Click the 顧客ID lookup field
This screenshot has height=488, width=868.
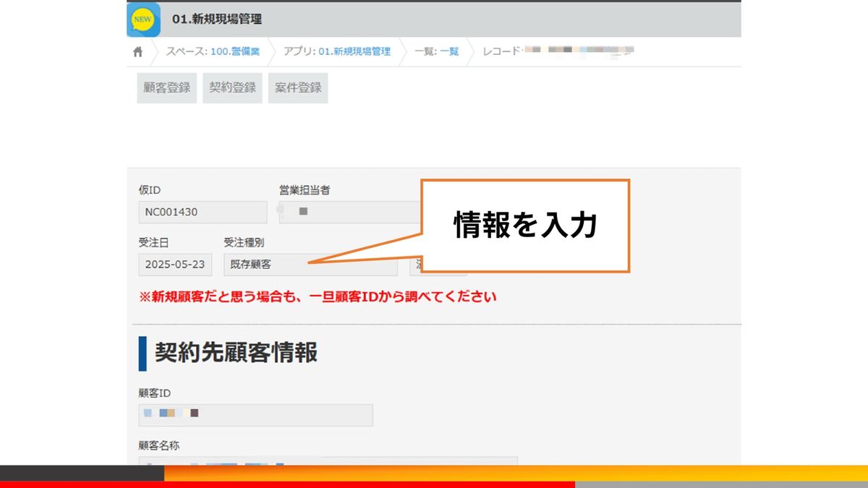(255, 415)
